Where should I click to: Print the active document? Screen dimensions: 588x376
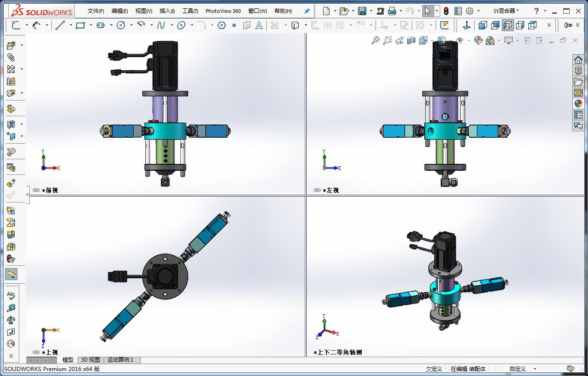[x=392, y=11]
